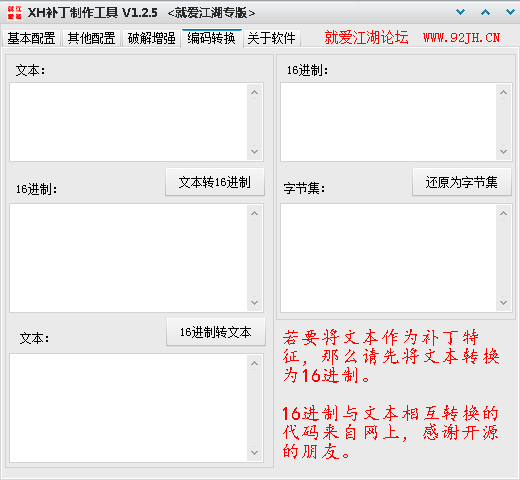The width and height of the screenshot is (520, 480).
Task: Click the up-chevron icon in title bar
Action: tap(485, 12)
